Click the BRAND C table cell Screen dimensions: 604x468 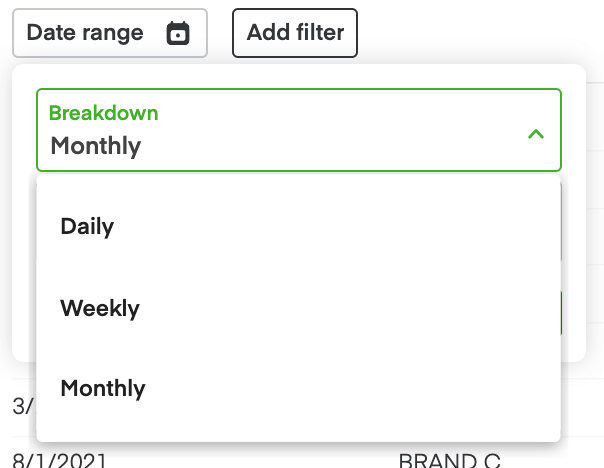pos(449,461)
